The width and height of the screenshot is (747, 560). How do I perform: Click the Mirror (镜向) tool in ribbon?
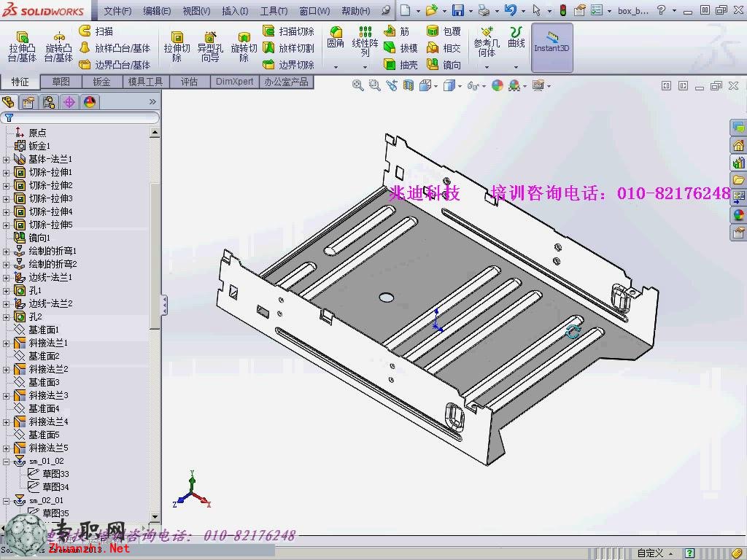(x=444, y=65)
